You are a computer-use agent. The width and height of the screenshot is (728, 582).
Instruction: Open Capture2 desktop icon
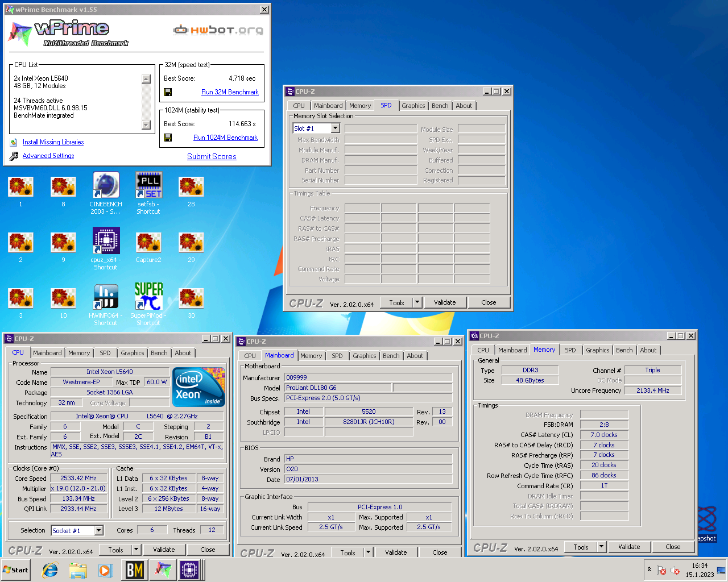[x=148, y=247]
